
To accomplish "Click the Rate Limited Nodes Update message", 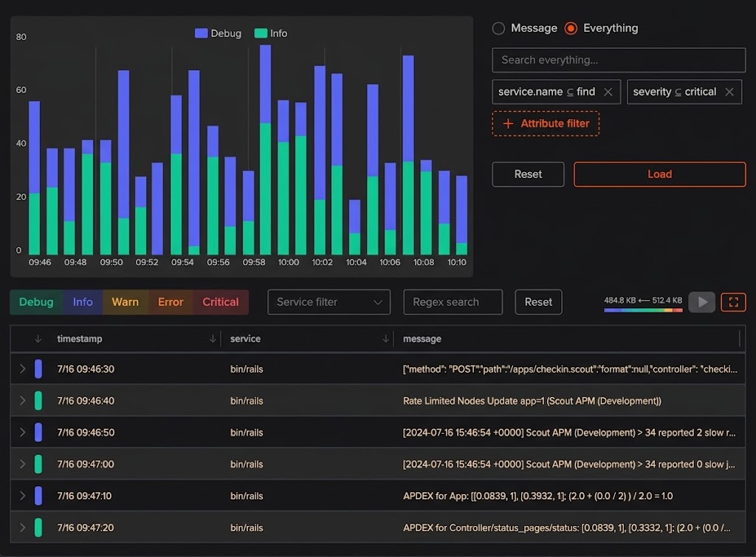I will tap(532, 400).
